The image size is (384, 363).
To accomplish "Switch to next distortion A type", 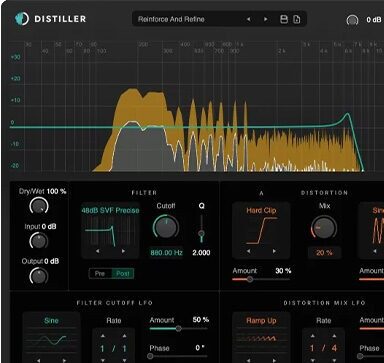I will [274, 251].
